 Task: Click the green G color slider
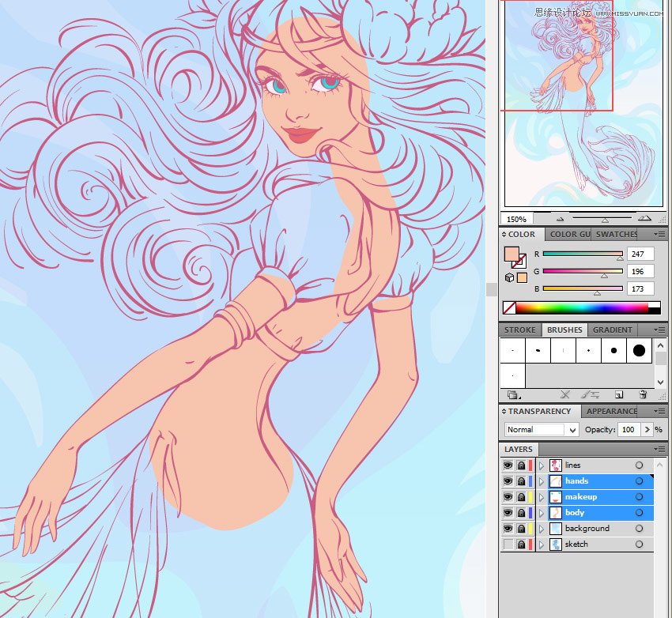[x=583, y=271]
